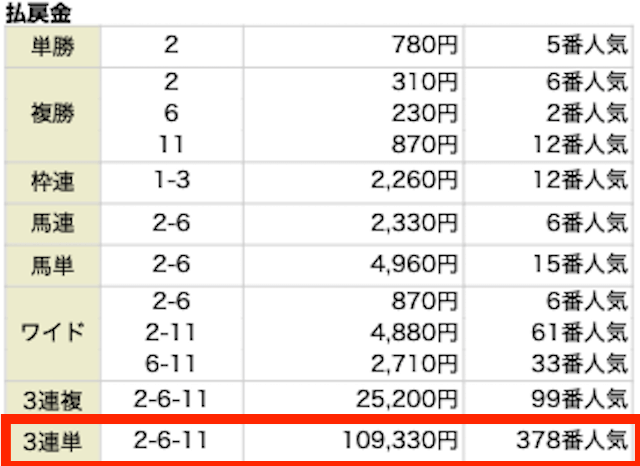
Task: Click the 378番人気 popularity cell
Action: pos(572,441)
